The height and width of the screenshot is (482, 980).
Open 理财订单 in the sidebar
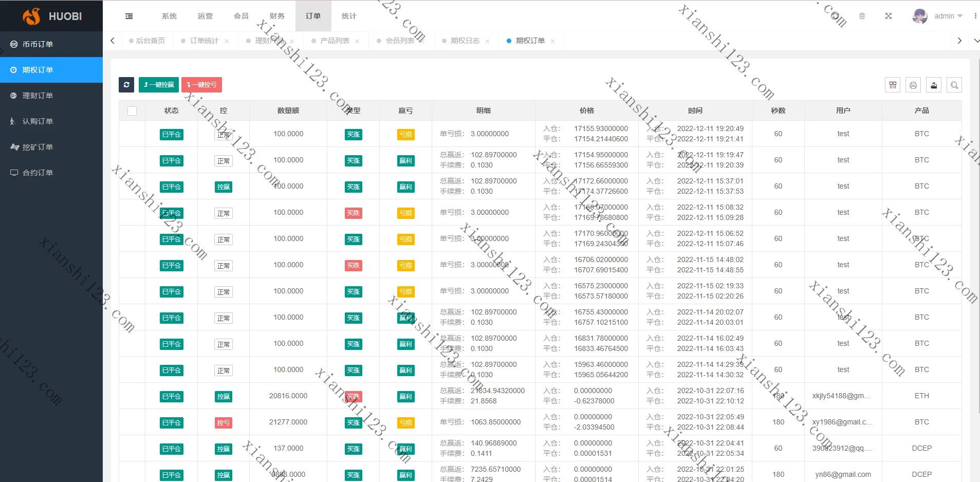(x=51, y=96)
